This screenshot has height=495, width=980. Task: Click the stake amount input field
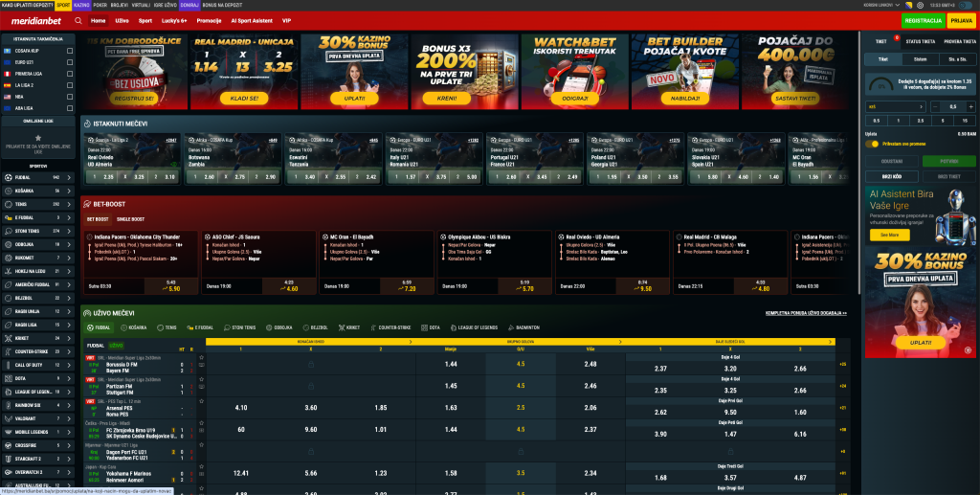tap(952, 107)
